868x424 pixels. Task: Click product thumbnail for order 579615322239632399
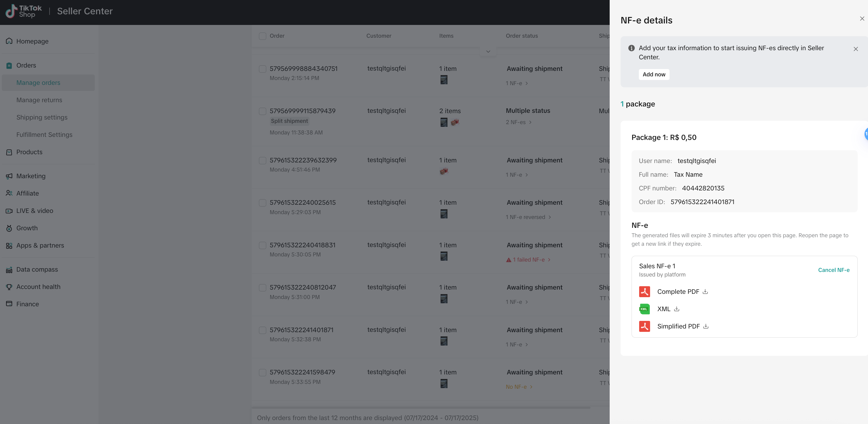tap(444, 171)
